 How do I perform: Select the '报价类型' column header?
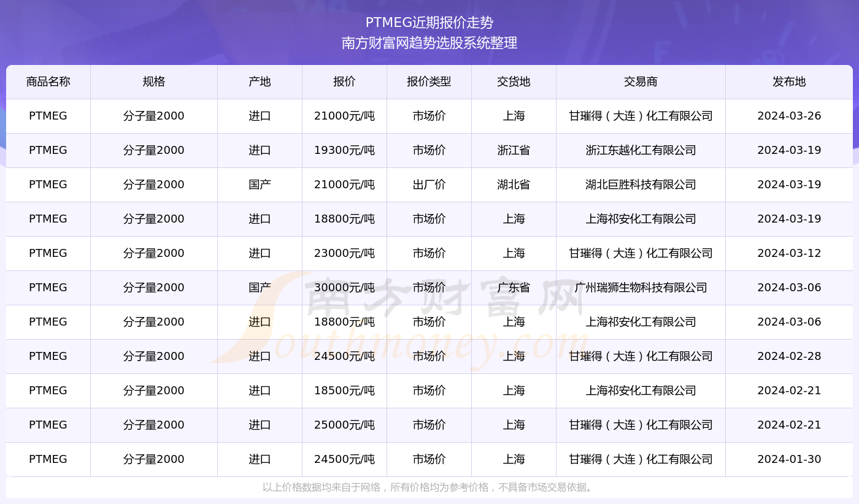[x=429, y=82]
